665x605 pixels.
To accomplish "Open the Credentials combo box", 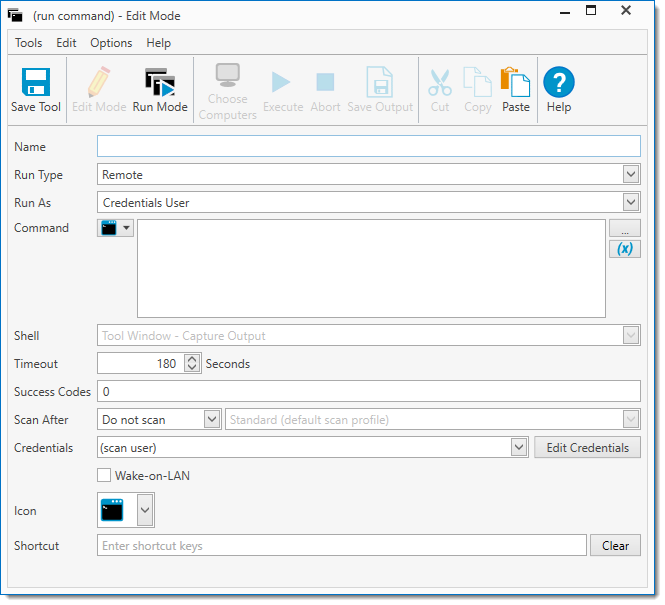I will tap(519, 448).
